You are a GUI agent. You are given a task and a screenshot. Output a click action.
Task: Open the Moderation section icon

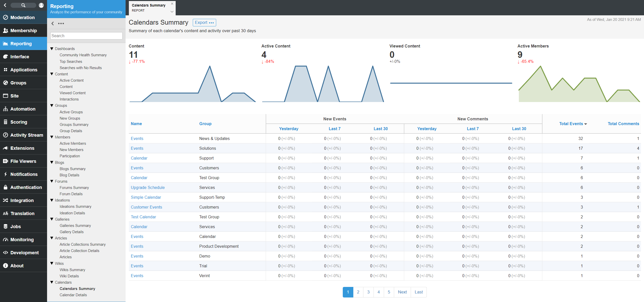point(5,17)
